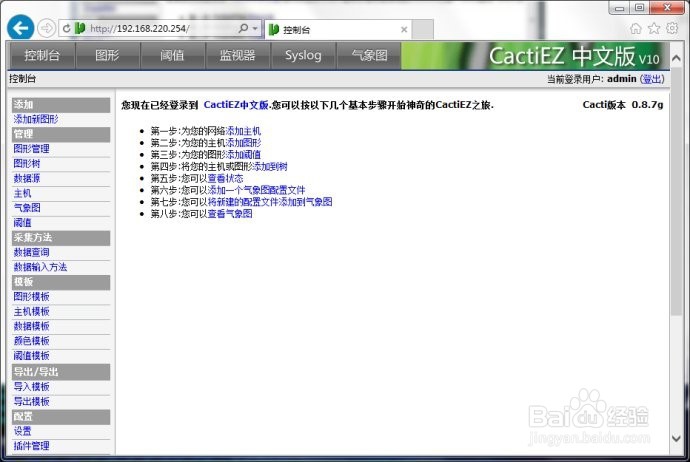Click the 查看气象图 link in step eight
The width and height of the screenshot is (690, 462).
(x=230, y=214)
